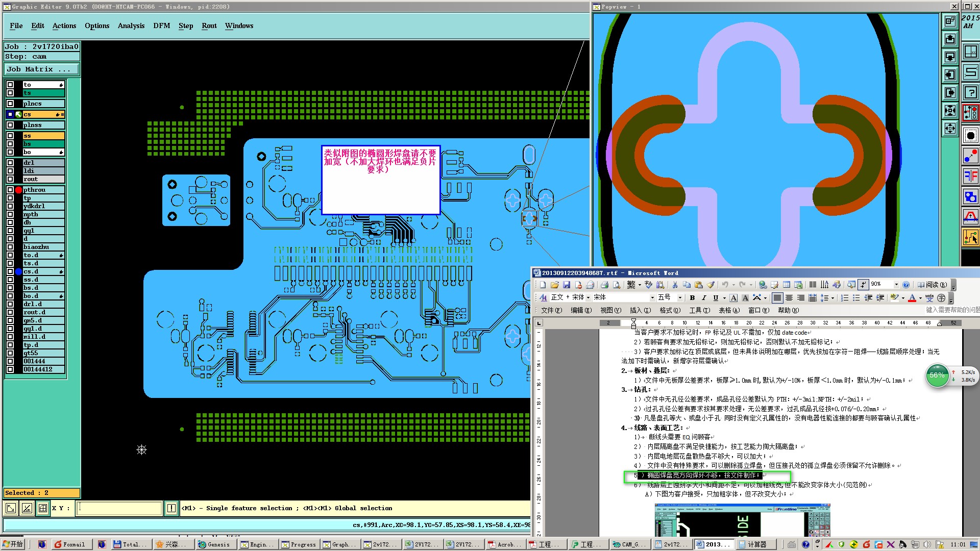This screenshot has height=551, width=980.
Task: Toggle the ss layer checkbox
Action: tap(10, 136)
